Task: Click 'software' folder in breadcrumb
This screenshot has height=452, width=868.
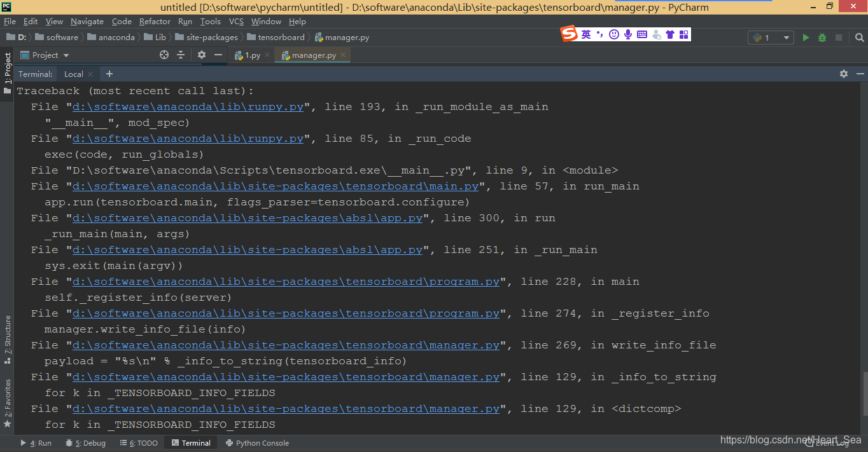Action: click(57, 38)
